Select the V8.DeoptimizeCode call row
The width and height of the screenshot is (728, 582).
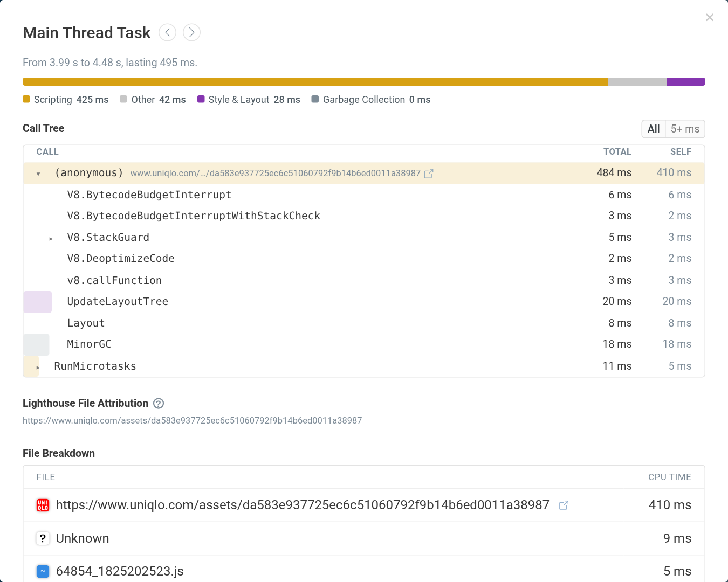(x=364, y=259)
